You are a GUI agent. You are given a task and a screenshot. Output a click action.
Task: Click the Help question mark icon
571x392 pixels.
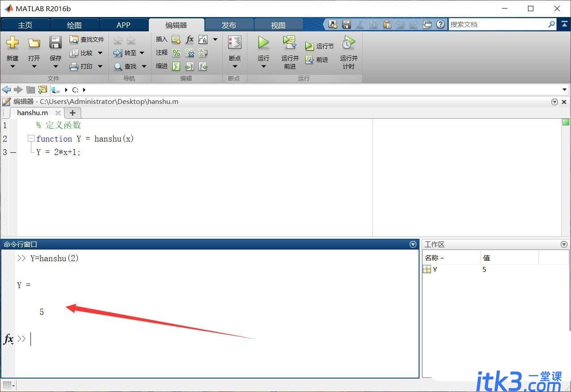click(x=441, y=24)
